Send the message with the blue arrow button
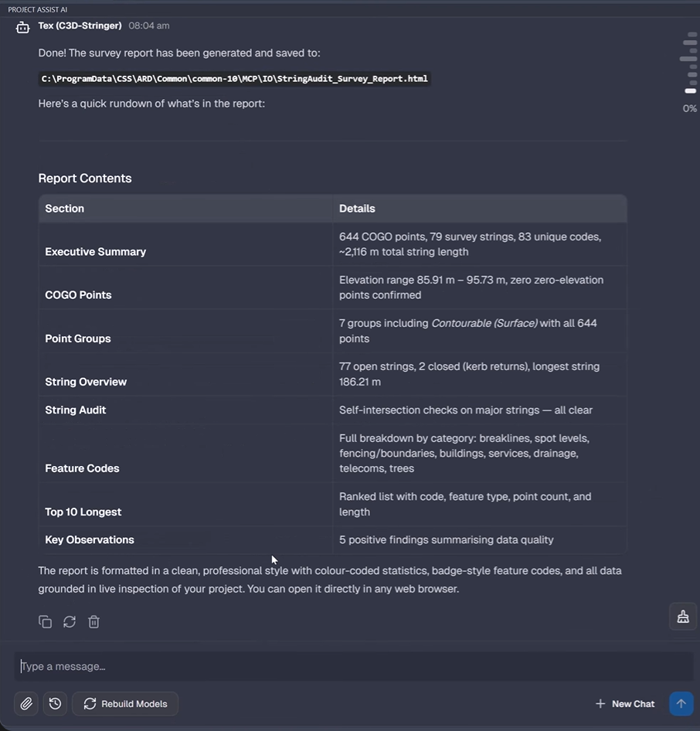This screenshot has width=700, height=731. click(681, 703)
